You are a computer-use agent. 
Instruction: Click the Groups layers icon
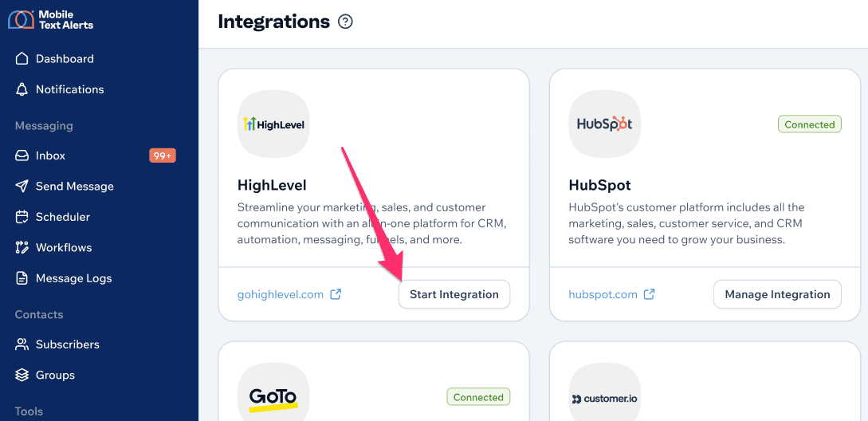(x=22, y=375)
